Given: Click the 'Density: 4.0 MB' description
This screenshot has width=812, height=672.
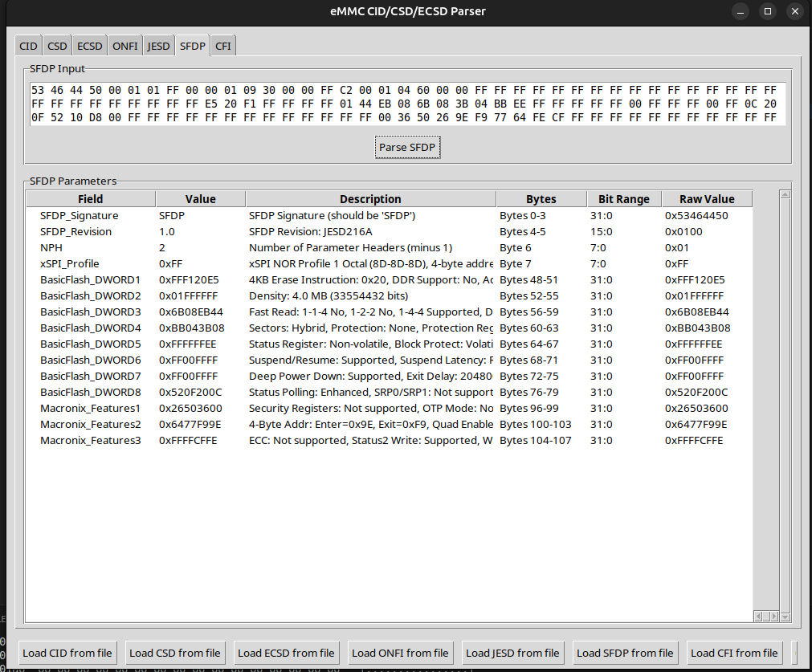Looking at the screenshot, I should coord(328,295).
